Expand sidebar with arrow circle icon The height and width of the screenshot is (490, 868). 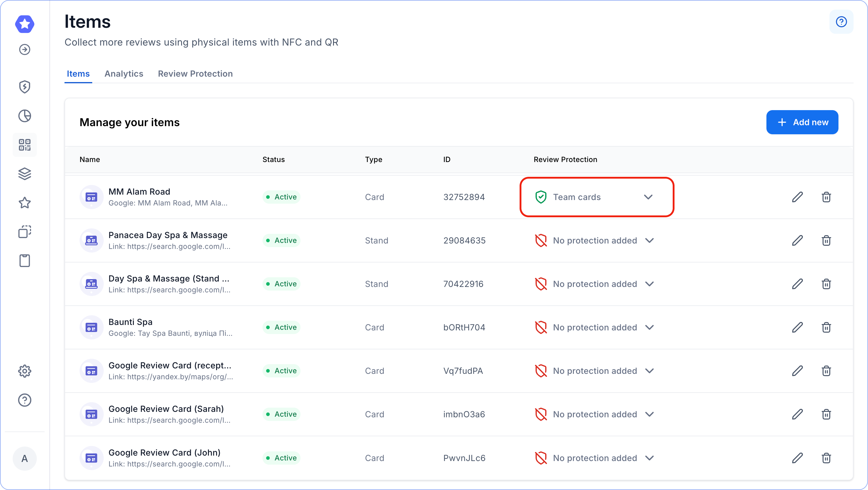[x=25, y=49]
